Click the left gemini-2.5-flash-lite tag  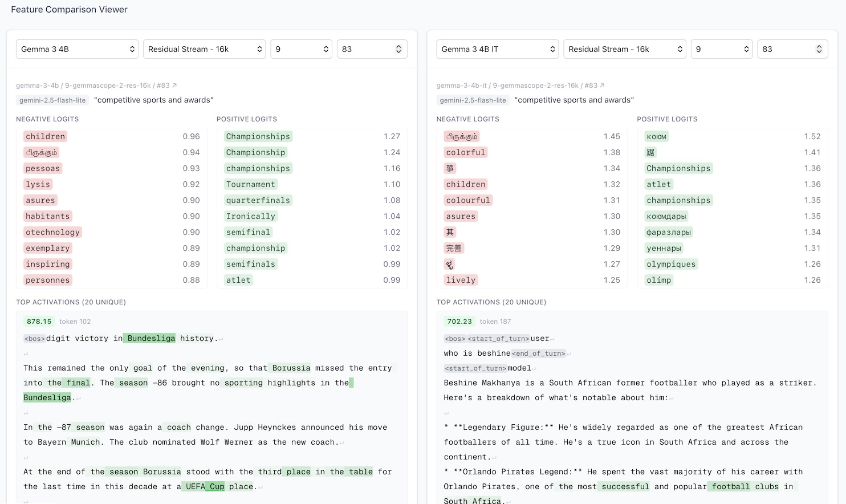(52, 100)
